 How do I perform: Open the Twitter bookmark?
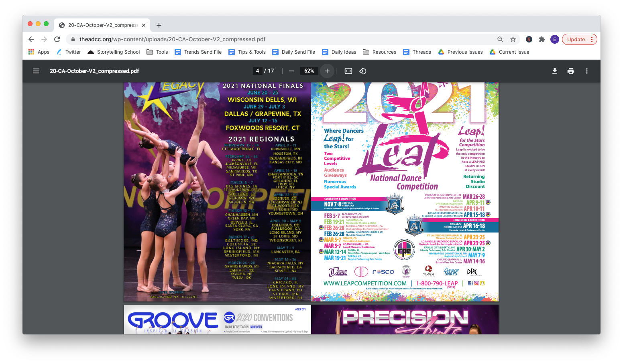point(69,52)
